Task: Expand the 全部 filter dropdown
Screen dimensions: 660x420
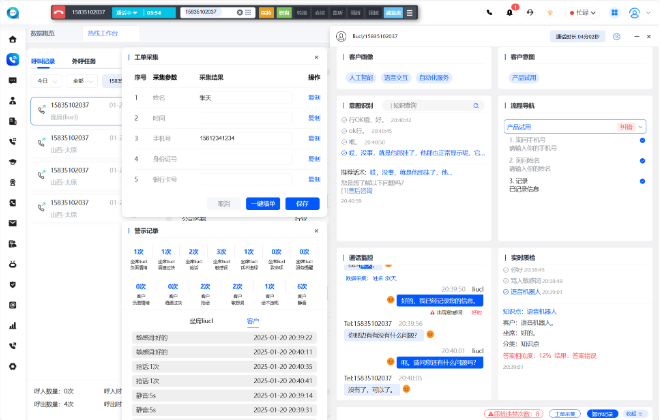Action: (x=82, y=80)
